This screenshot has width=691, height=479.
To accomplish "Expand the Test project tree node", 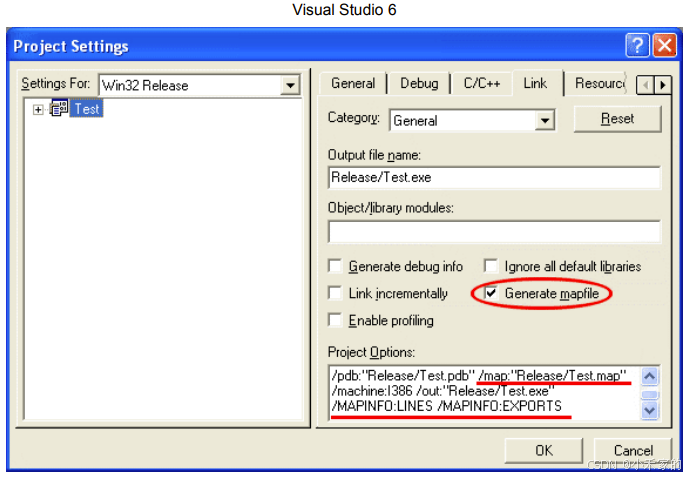I will [x=38, y=109].
